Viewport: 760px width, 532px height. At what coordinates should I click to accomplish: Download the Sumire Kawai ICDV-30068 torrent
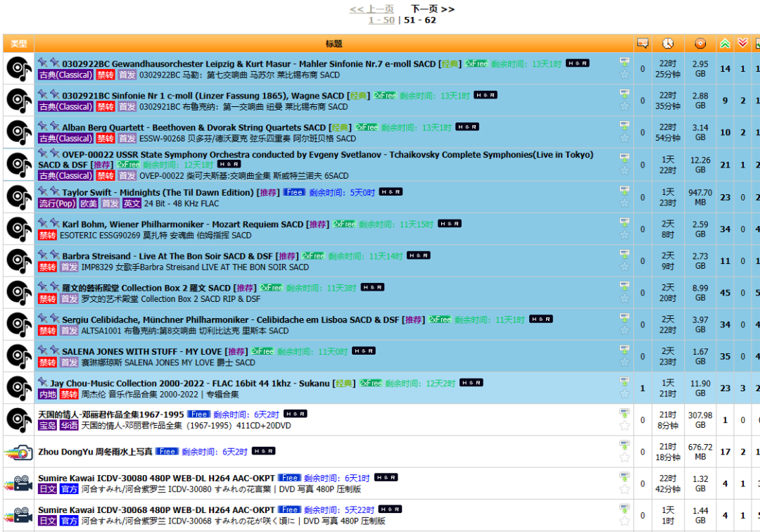pyautogui.click(x=624, y=509)
